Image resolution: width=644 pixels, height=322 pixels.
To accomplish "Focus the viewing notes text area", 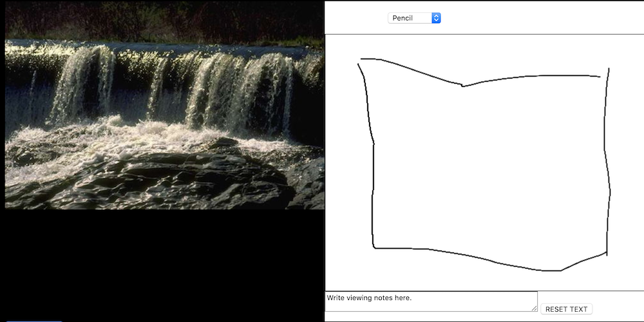I will pyautogui.click(x=431, y=301).
